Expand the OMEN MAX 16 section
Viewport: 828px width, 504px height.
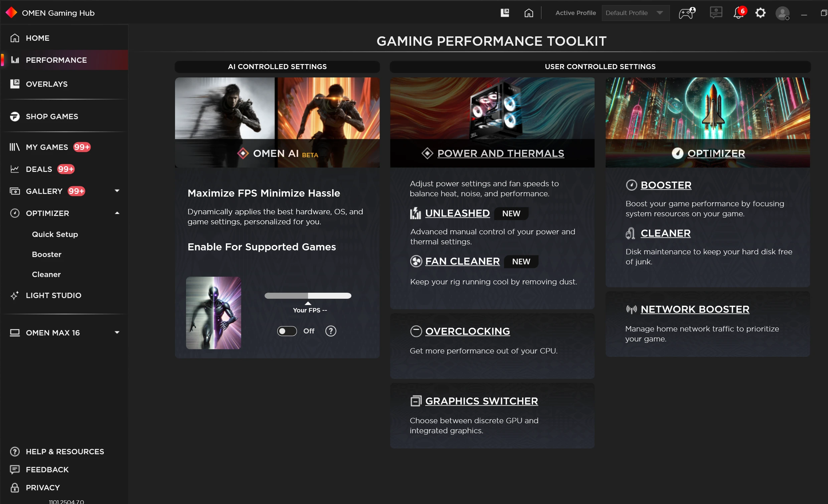click(x=117, y=332)
